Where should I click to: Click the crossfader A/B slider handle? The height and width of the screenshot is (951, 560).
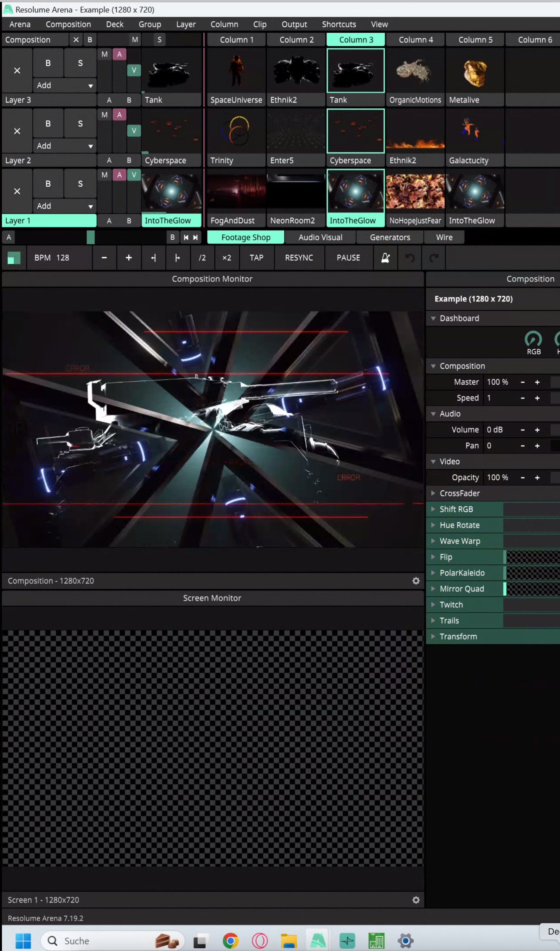[x=91, y=237]
